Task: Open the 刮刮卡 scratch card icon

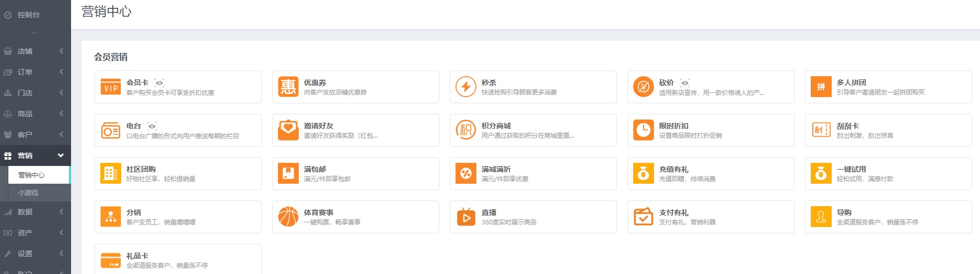Action: click(821, 130)
